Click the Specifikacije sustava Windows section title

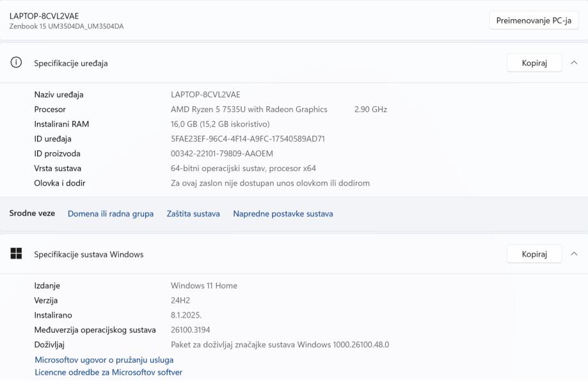(89, 254)
